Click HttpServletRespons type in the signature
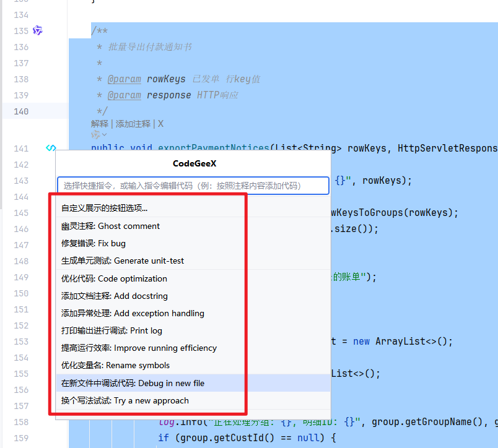498x448 pixels. pos(447,149)
